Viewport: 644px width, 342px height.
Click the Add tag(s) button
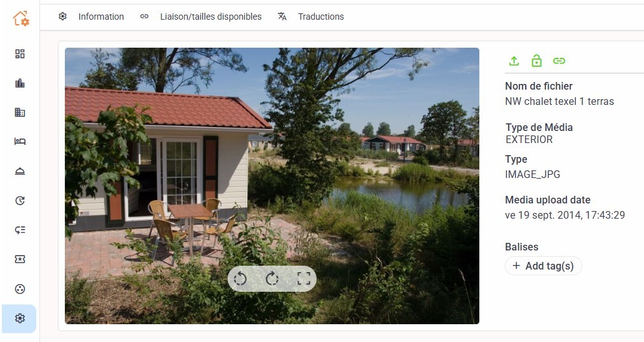pyautogui.click(x=543, y=266)
